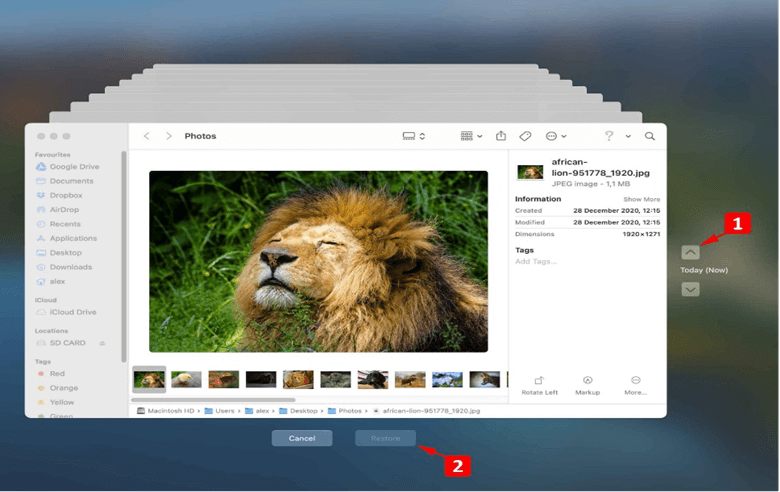Viewport: 780px width, 492px height.
Task: Click the Dimensions value 1920×1271
Action: [x=642, y=234]
